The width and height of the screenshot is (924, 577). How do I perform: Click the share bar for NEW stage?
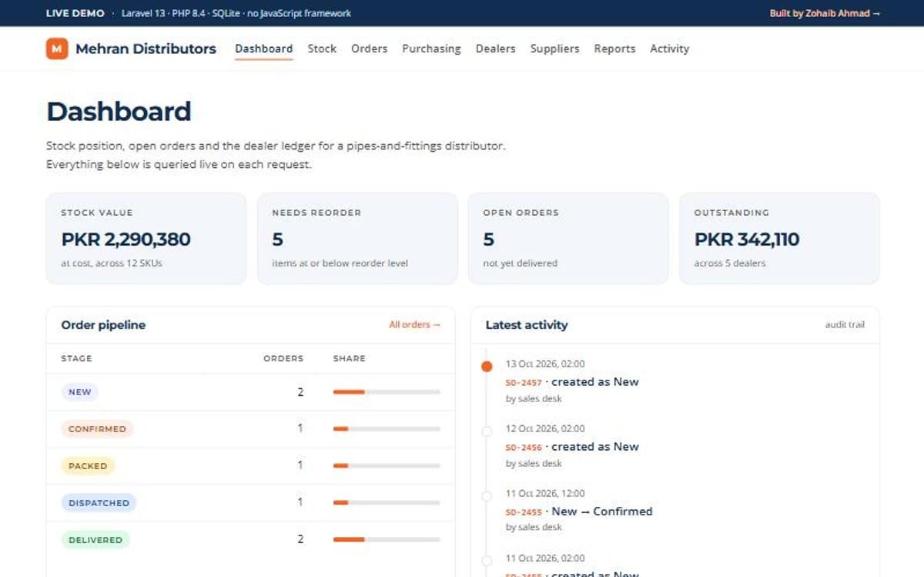(387, 392)
